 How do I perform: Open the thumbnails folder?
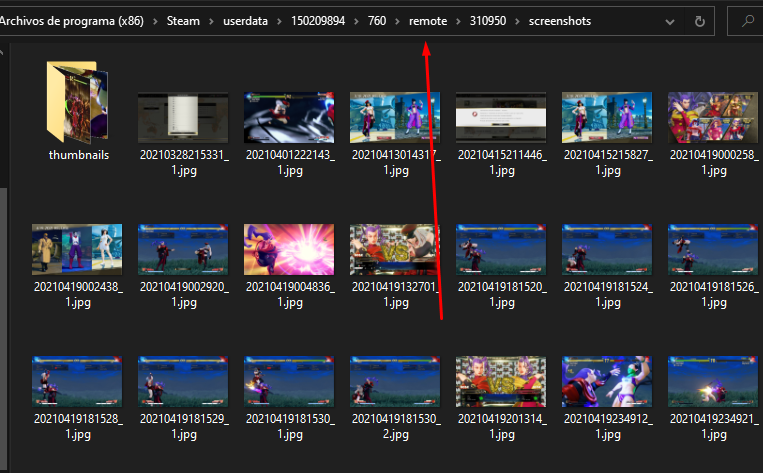pyautogui.click(x=78, y=103)
